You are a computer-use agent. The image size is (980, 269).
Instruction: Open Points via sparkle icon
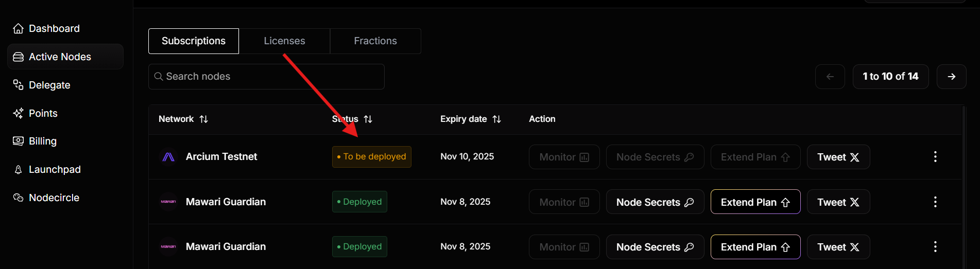(x=18, y=113)
